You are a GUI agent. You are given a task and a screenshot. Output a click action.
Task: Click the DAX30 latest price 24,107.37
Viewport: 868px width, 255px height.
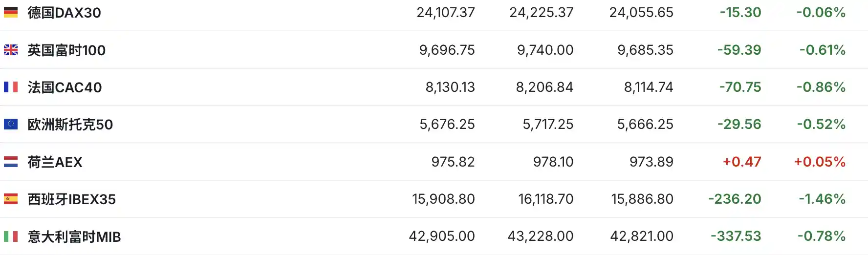(x=445, y=13)
